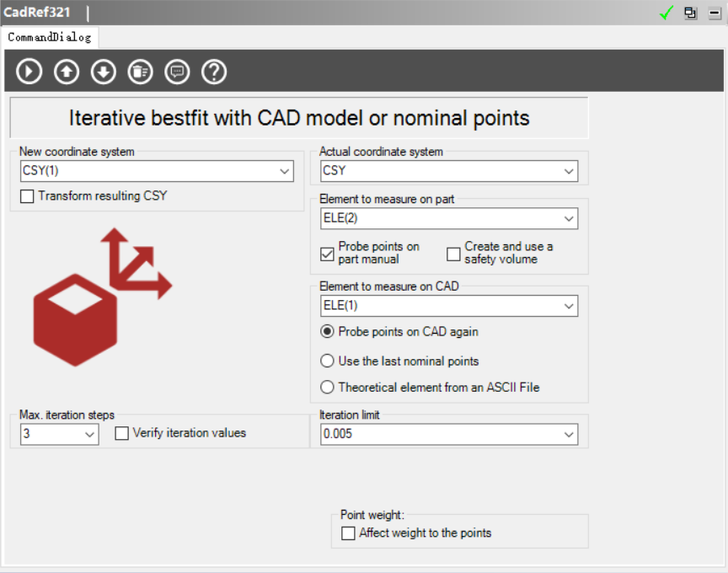This screenshot has height=573, width=728.
Task: Uncheck Probe points on part manual
Action: click(x=328, y=254)
